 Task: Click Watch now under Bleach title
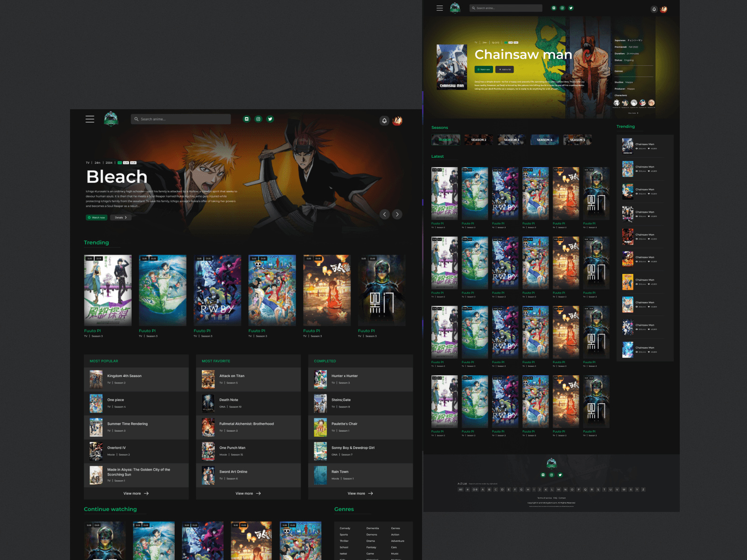pos(97,217)
